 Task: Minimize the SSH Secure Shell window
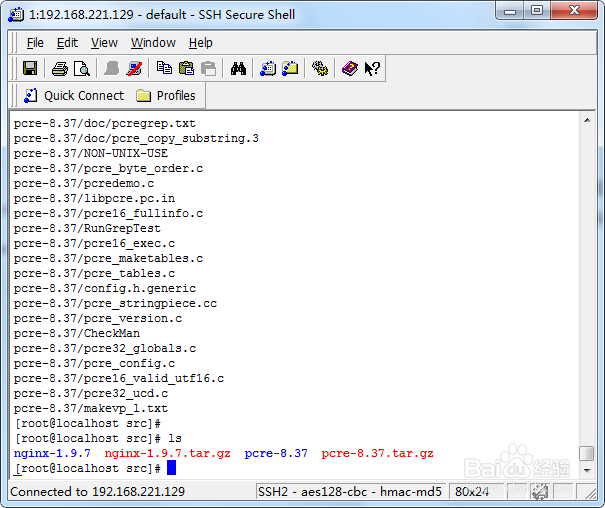pyautogui.click(x=510, y=11)
